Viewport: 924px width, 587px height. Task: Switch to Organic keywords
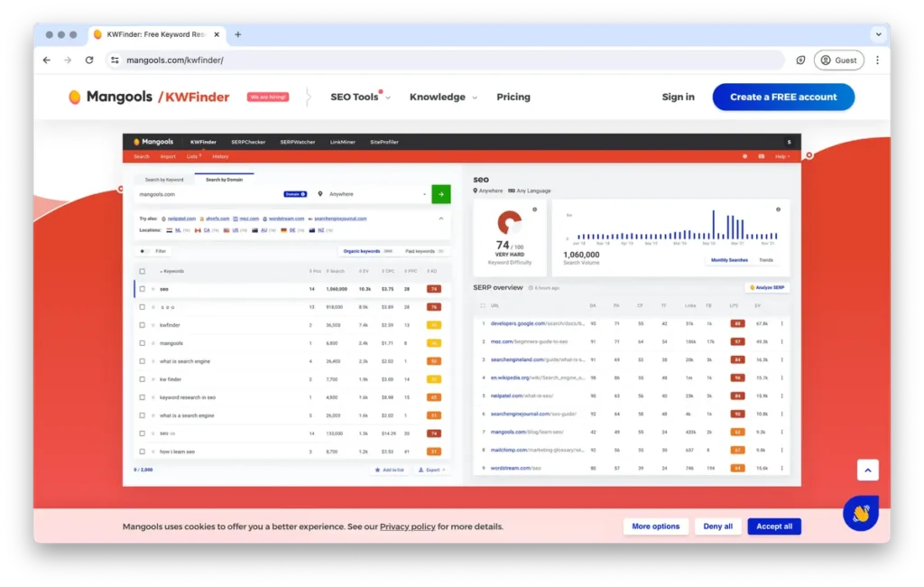(367, 251)
